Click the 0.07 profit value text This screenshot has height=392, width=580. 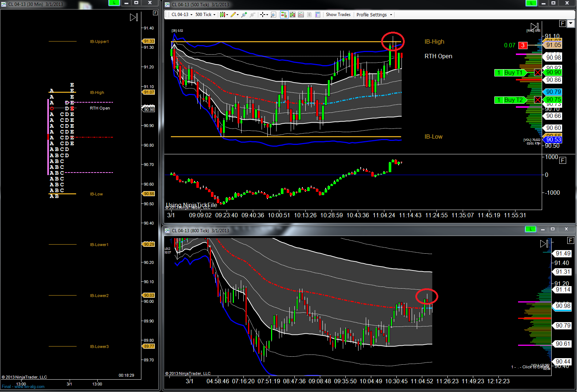[510, 45]
